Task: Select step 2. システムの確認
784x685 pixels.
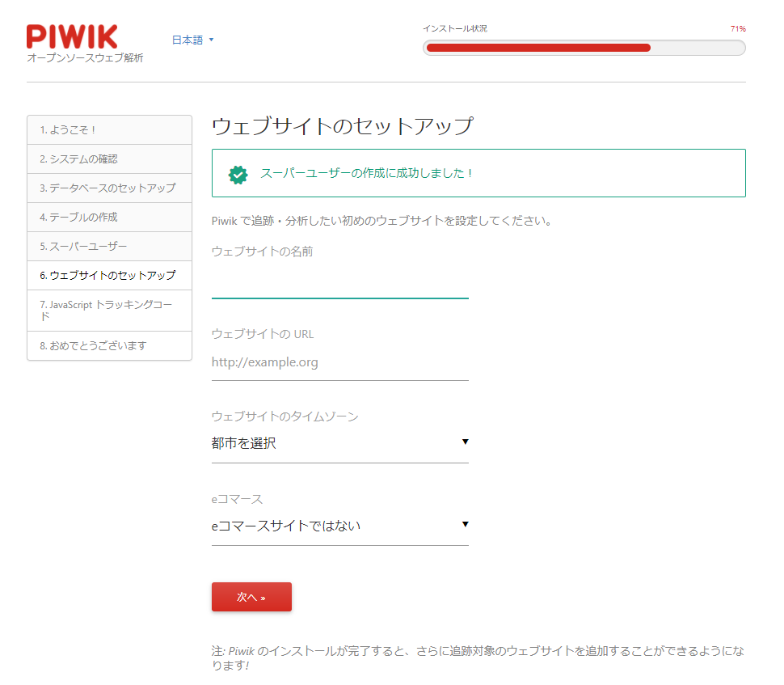Action: (109, 159)
